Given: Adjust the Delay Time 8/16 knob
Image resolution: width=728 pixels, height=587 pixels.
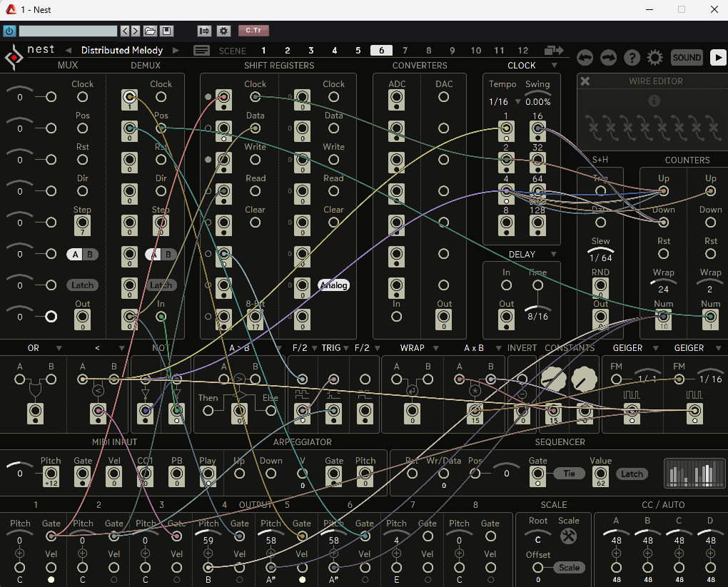Looking at the screenshot, I should point(537,312).
